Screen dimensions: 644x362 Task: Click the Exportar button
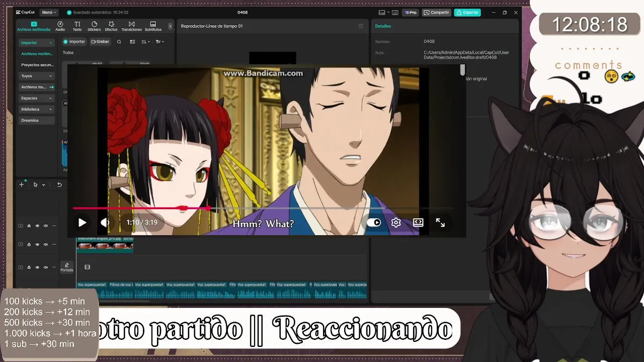pos(467,13)
